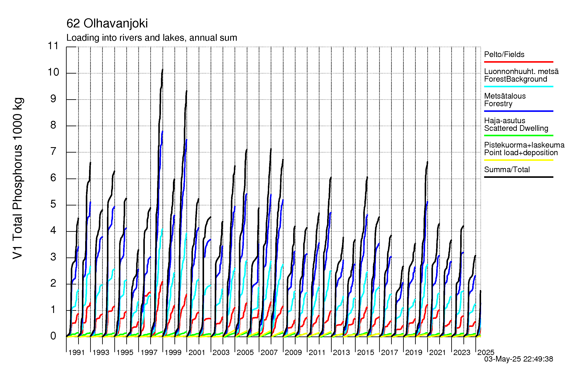Click the y-axis value 10
This screenshot has height=370, width=588.
coord(53,72)
